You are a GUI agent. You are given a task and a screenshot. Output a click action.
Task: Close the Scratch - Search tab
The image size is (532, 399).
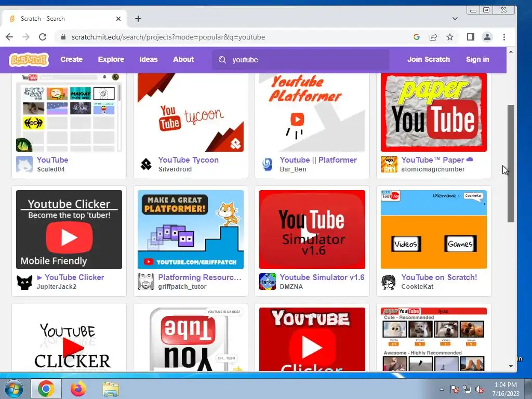pos(118,19)
